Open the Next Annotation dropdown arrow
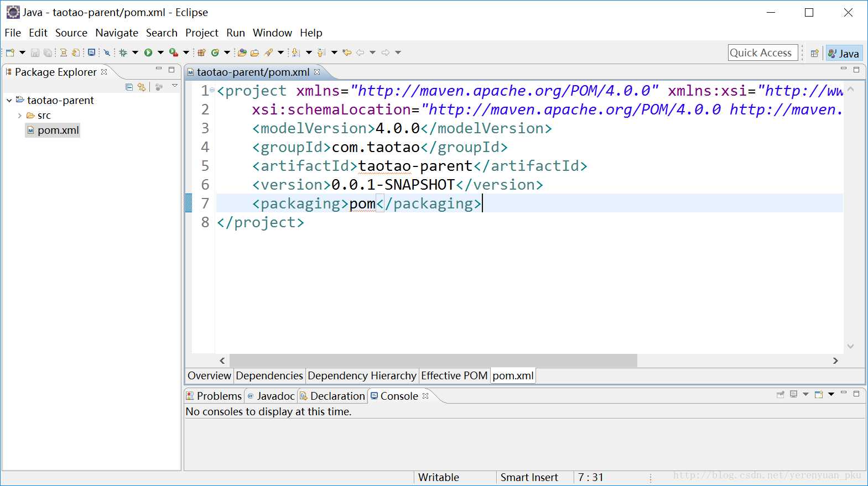The height and width of the screenshot is (486, 868). pos(309,53)
